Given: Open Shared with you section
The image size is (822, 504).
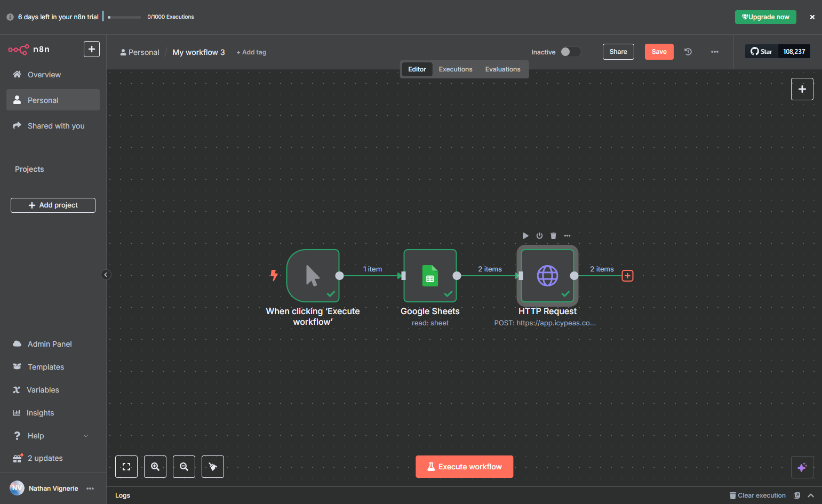Looking at the screenshot, I should click(x=53, y=126).
